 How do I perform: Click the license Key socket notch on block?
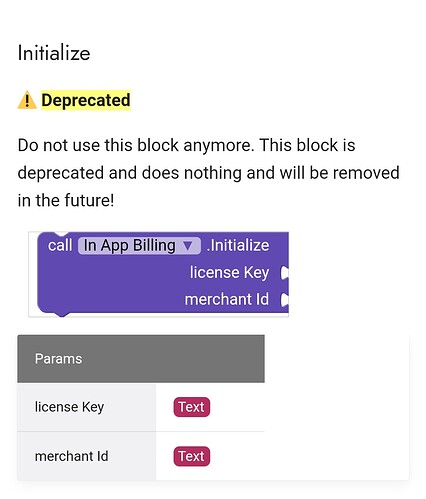click(x=284, y=273)
